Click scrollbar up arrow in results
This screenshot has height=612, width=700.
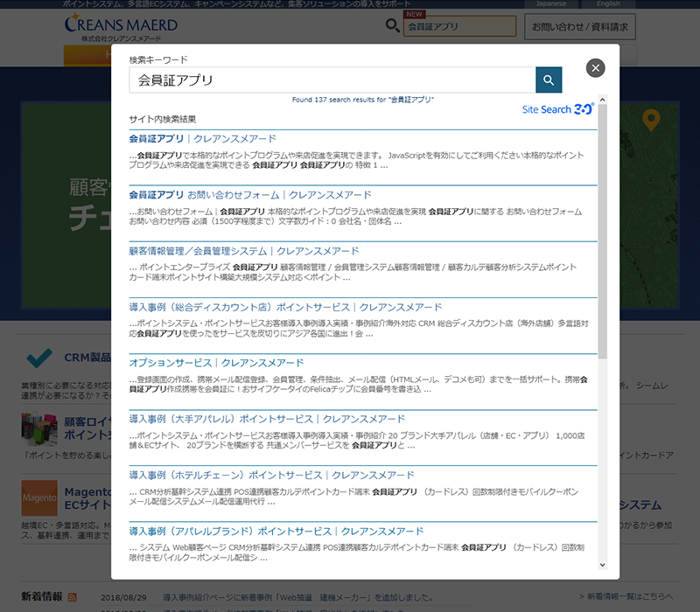[602, 100]
